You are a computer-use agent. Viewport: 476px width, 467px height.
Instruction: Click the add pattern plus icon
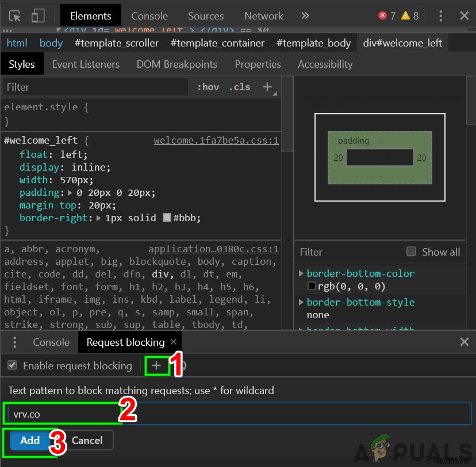coord(156,365)
